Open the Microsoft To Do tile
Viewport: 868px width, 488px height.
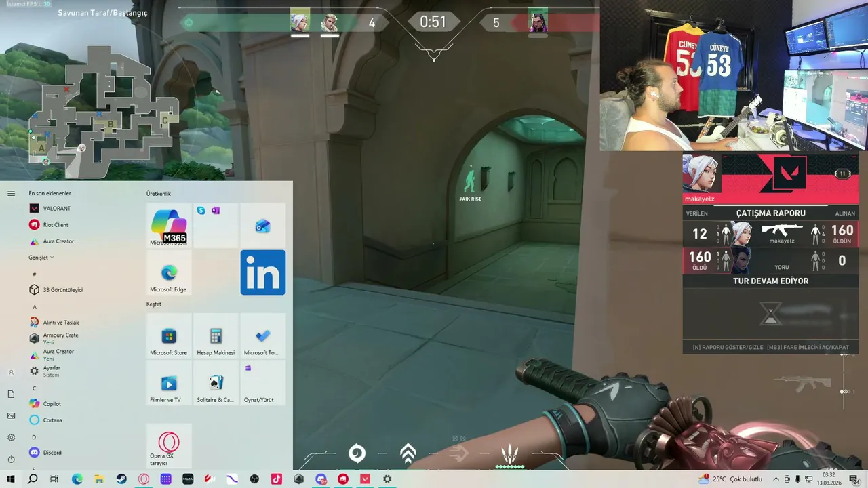pos(263,335)
